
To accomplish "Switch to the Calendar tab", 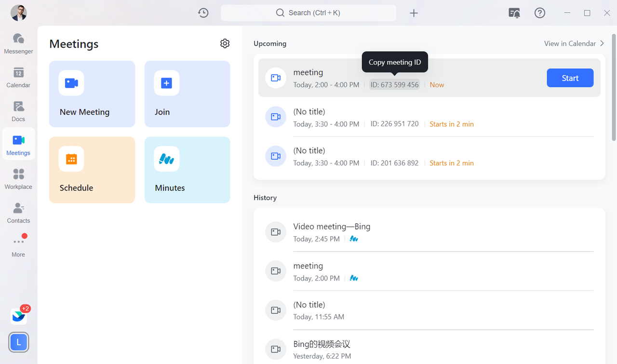I will pyautogui.click(x=18, y=77).
